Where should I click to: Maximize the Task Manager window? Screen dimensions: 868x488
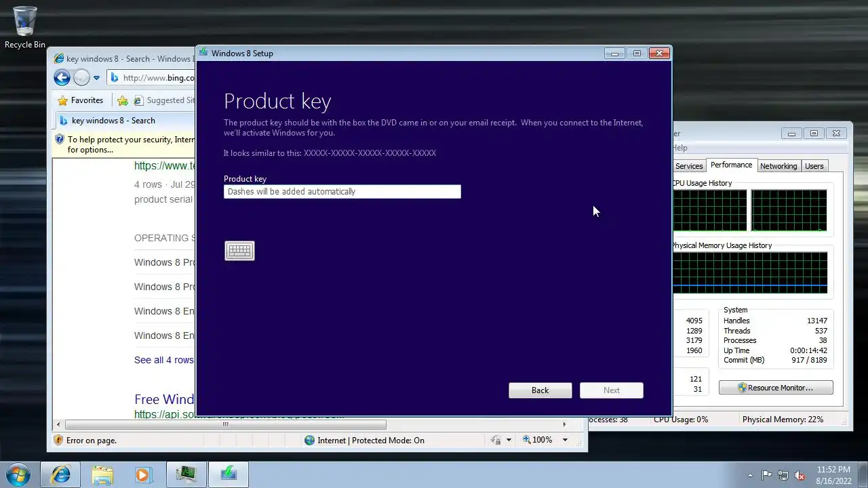814,134
